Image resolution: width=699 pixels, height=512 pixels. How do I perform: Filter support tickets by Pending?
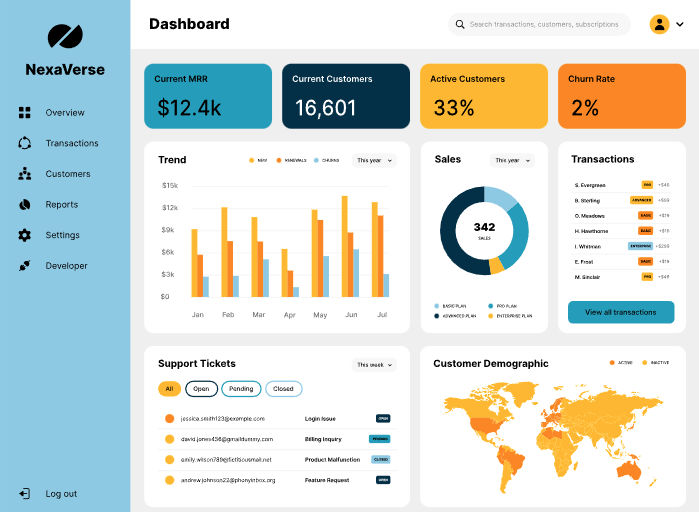(241, 389)
